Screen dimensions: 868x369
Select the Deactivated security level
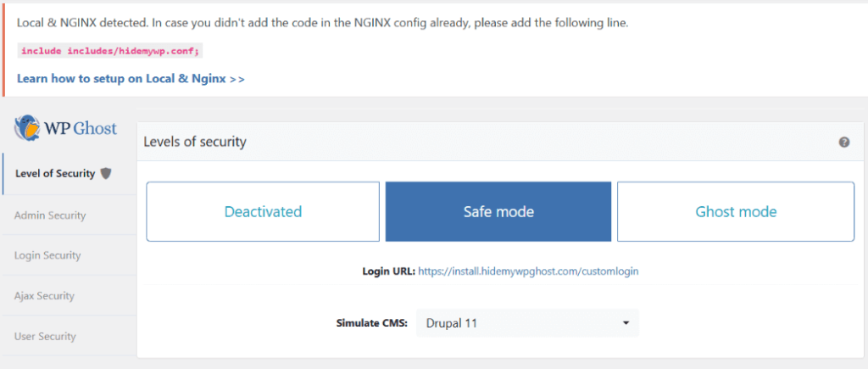(x=263, y=211)
